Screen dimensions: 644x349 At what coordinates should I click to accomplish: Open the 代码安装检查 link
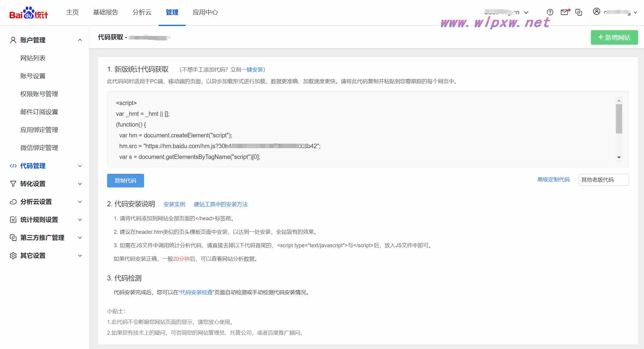[x=196, y=292]
